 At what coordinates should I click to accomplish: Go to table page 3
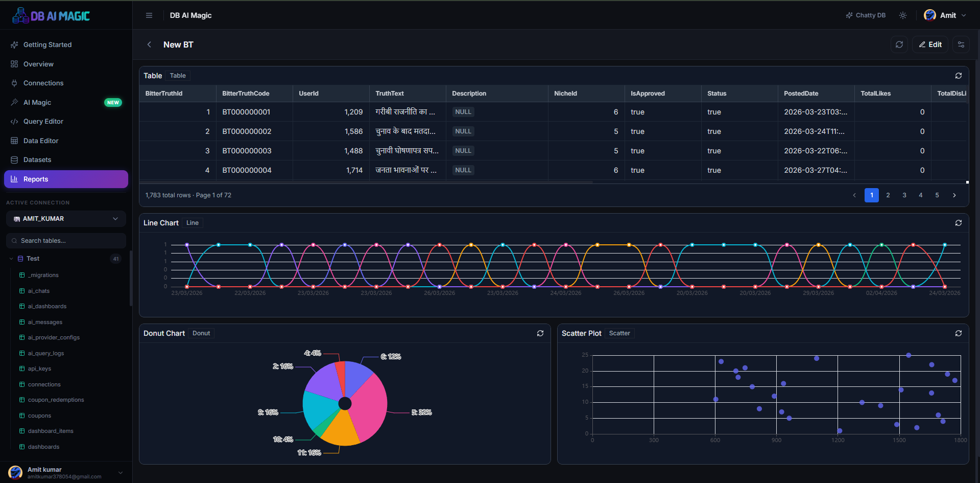[904, 195]
